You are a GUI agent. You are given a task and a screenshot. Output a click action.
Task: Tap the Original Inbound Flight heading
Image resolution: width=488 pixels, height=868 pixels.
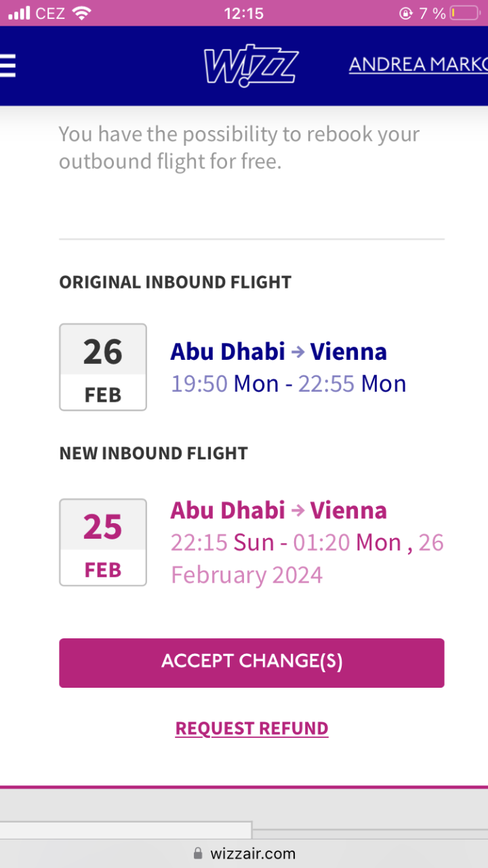[175, 283]
